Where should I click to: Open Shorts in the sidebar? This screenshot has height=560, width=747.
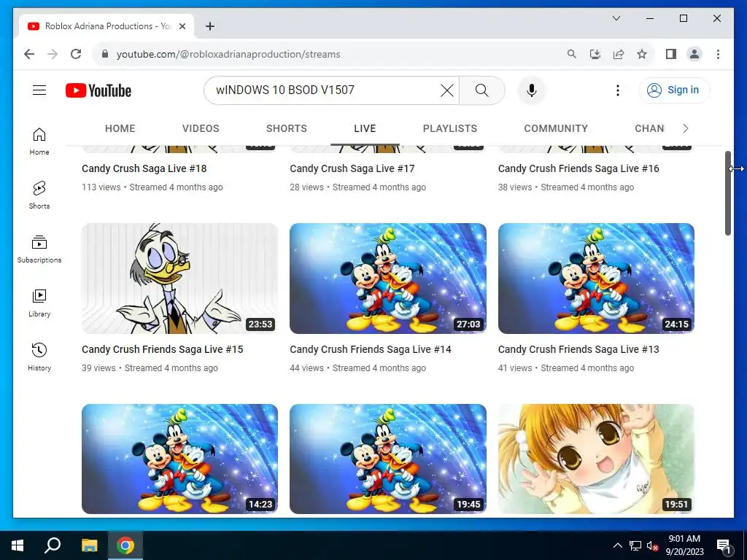click(39, 195)
